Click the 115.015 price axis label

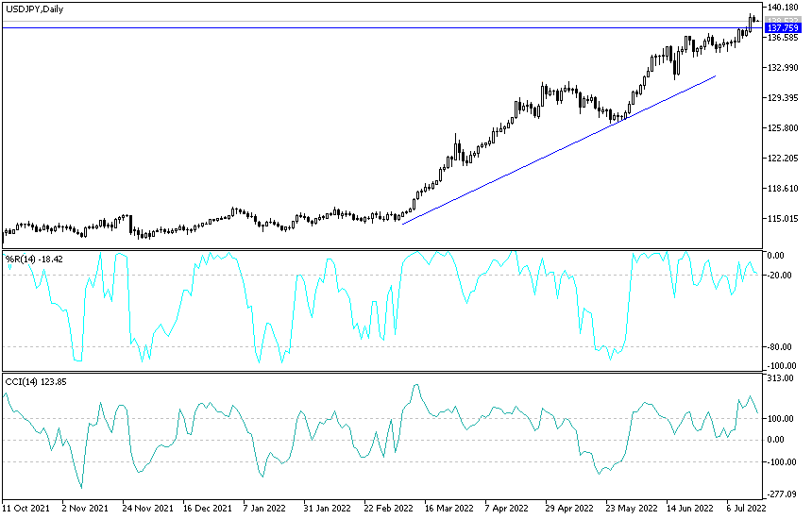click(784, 218)
